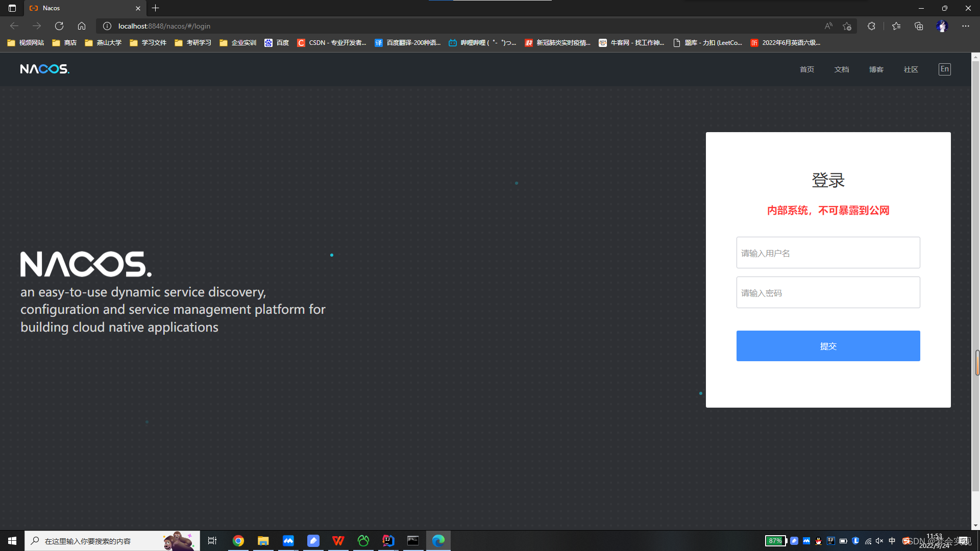Click the browser home icon
Image resolution: width=980 pixels, height=551 pixels.
coord(82,26)
